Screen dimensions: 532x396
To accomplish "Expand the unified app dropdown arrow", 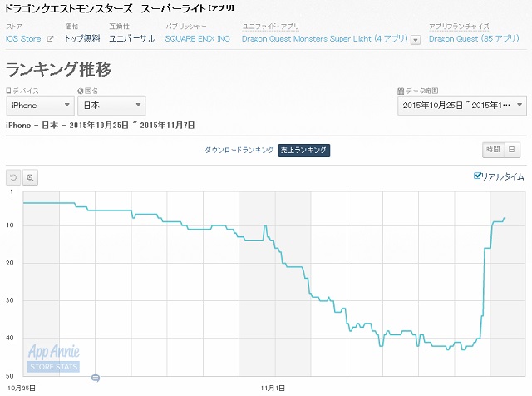I will click(x=416, y=40).
